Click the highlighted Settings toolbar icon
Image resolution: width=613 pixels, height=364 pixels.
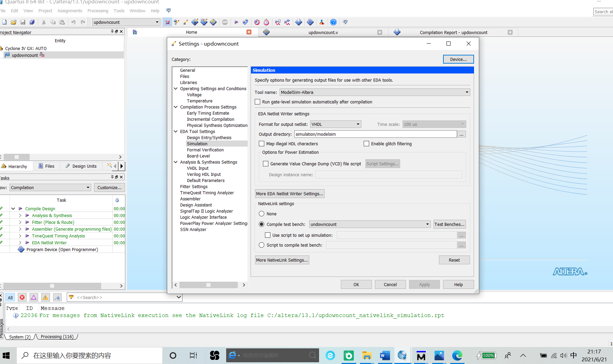[167, 22]
